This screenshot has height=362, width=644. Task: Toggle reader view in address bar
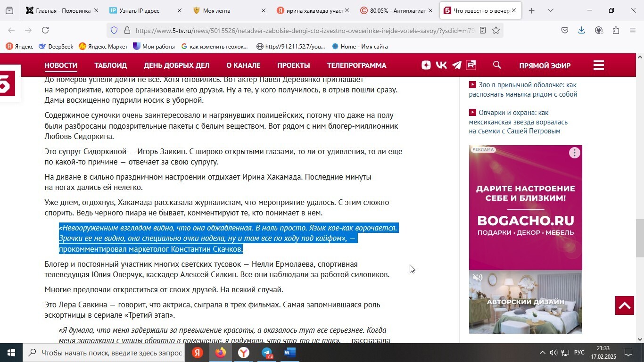pos(482,31)
